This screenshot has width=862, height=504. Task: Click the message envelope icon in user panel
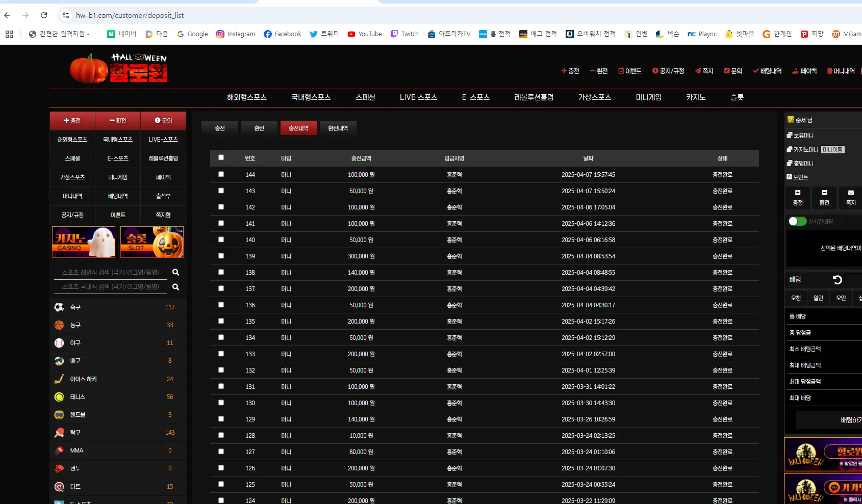tap(851, 193)
